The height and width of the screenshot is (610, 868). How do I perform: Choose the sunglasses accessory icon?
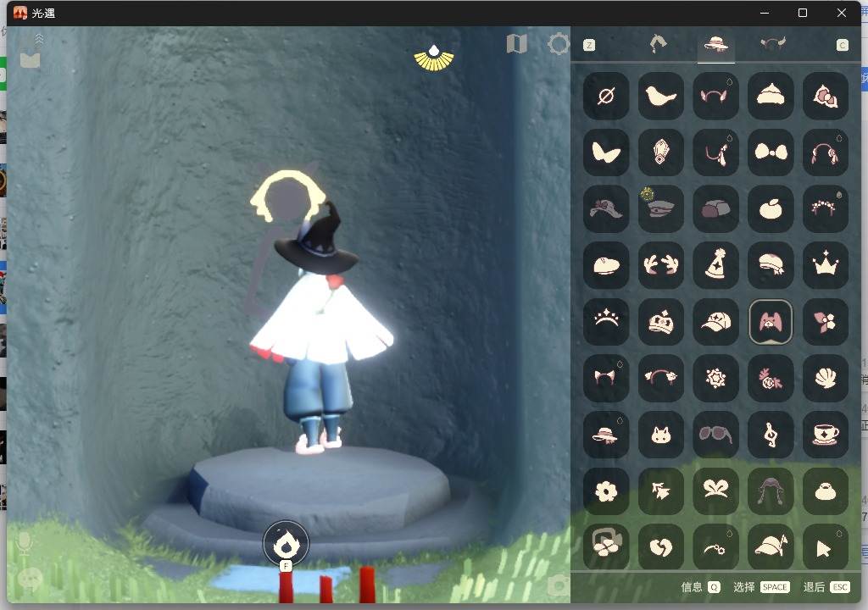[715, 435]
